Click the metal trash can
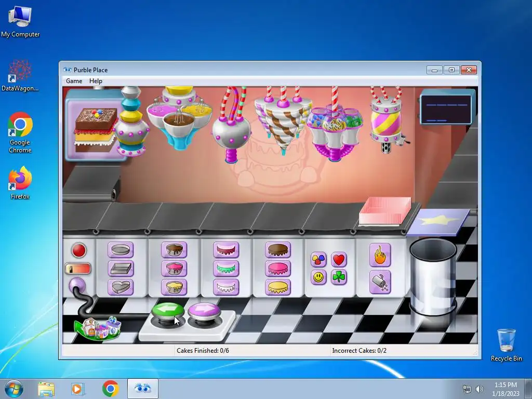Image resolution: width=532 pixels, height=399 pixels. (433, 276)
